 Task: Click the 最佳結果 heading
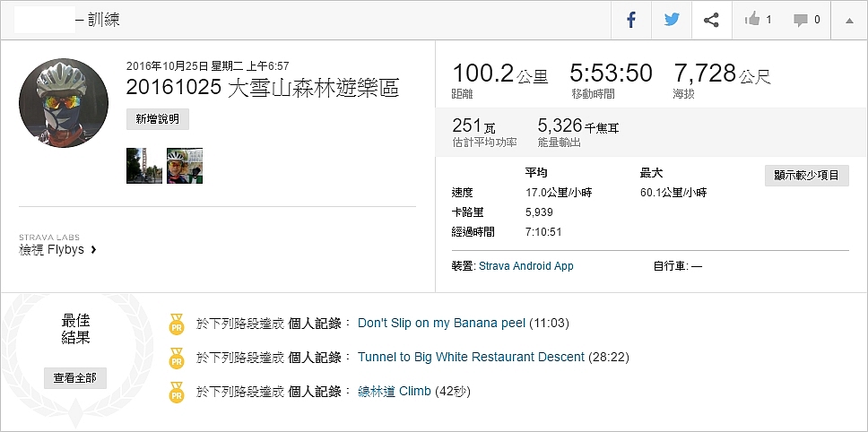coord(76,329)
